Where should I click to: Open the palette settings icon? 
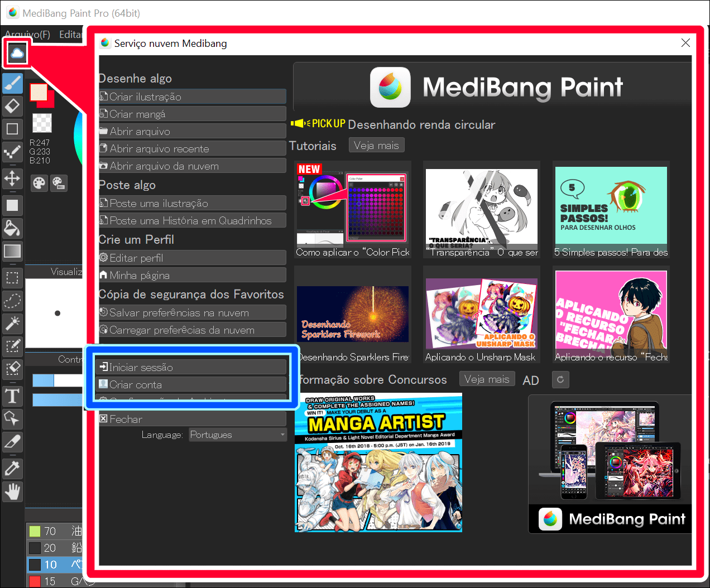pos(59,183)
